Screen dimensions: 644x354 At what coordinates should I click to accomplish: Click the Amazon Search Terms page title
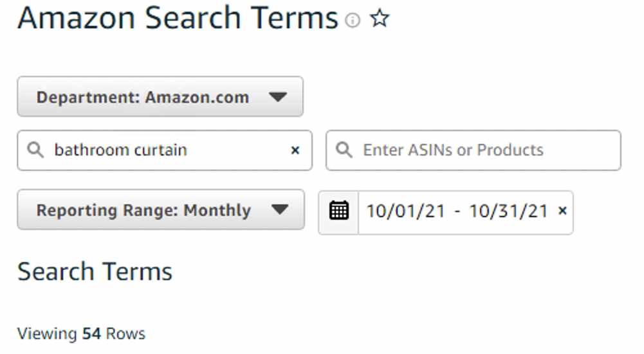pos(178,18)
